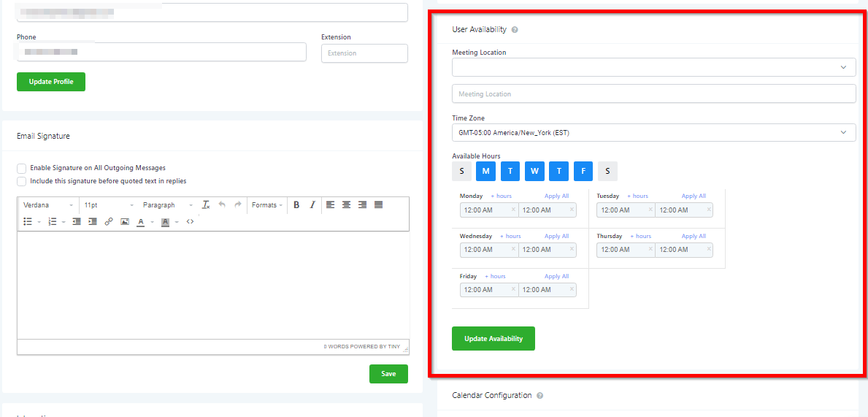Open the Time Zone dropdown
Screen dimensions: 868x417
653,132
